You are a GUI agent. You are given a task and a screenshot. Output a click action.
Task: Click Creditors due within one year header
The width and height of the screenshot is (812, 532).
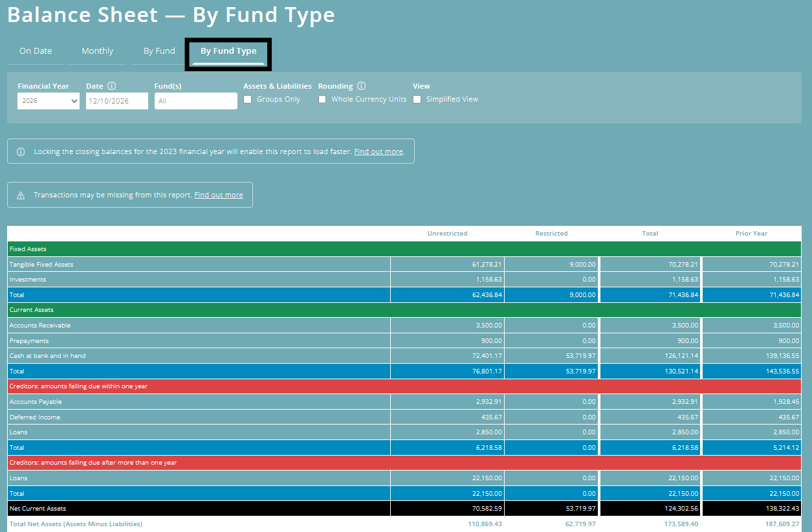click(404, 386)
